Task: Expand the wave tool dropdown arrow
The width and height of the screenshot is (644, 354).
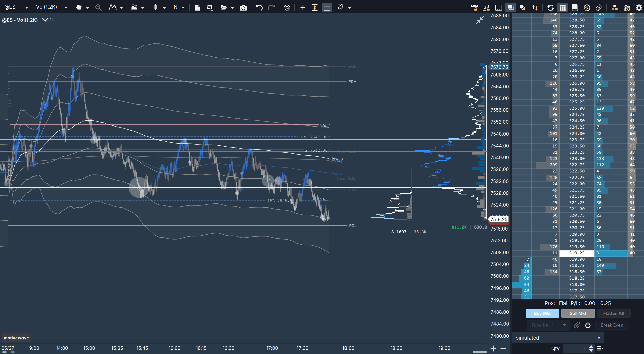Action: pos(121,8)
